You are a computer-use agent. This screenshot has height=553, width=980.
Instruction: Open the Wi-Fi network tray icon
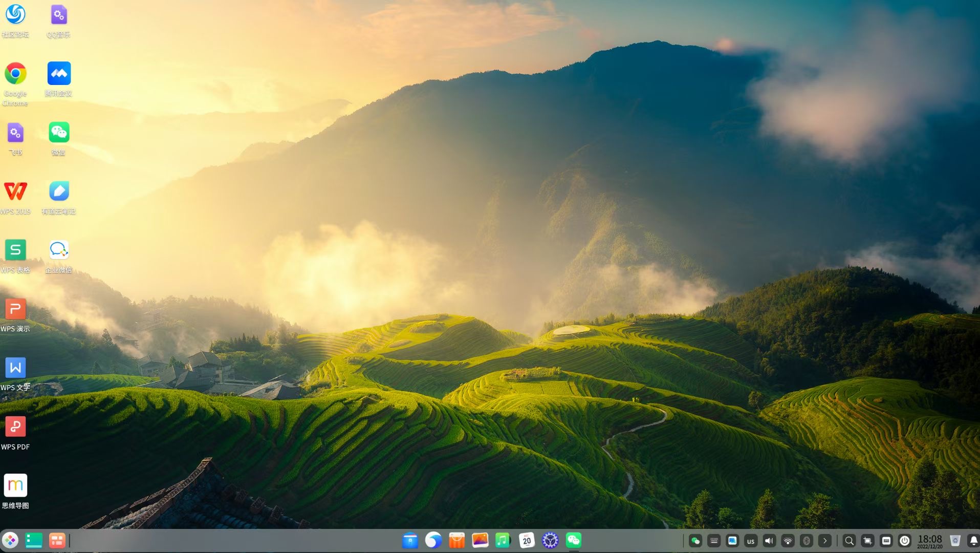(788, 541)
